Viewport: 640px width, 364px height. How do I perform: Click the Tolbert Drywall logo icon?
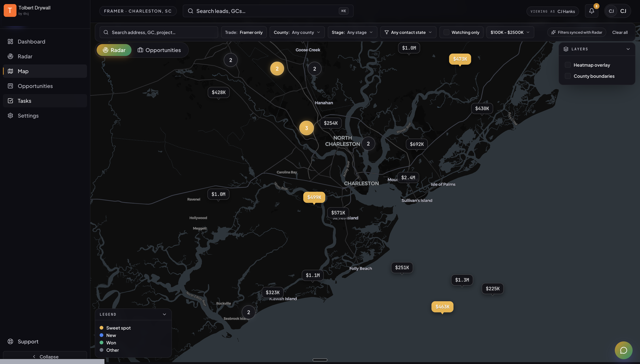coord(10,10)
